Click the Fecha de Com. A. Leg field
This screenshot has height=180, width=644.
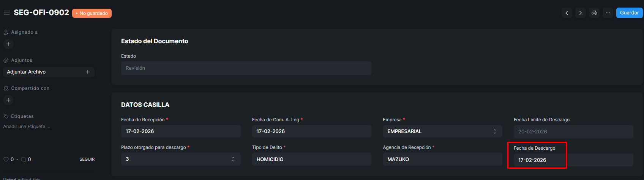311,131
